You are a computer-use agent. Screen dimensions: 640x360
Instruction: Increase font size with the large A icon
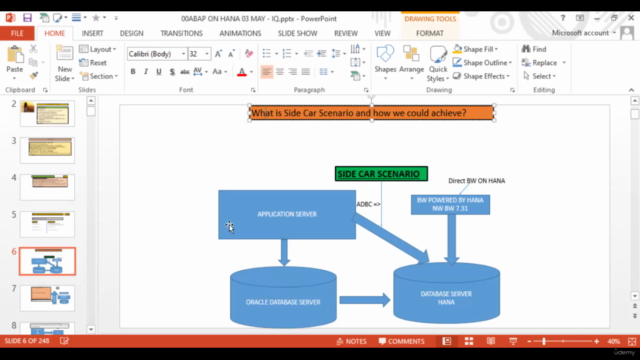click(x=218, y=54)
